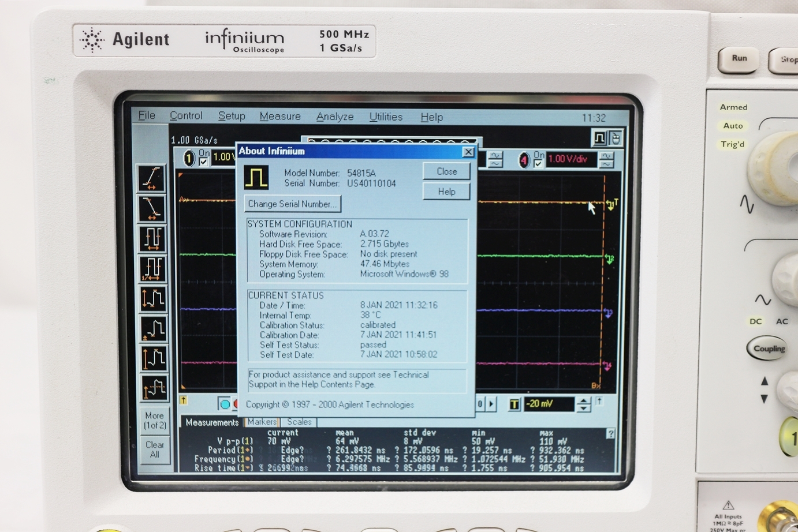Click the channel 3 purple ground marker
This screenshot has height=532, width=798.
(x=609, y=313)
